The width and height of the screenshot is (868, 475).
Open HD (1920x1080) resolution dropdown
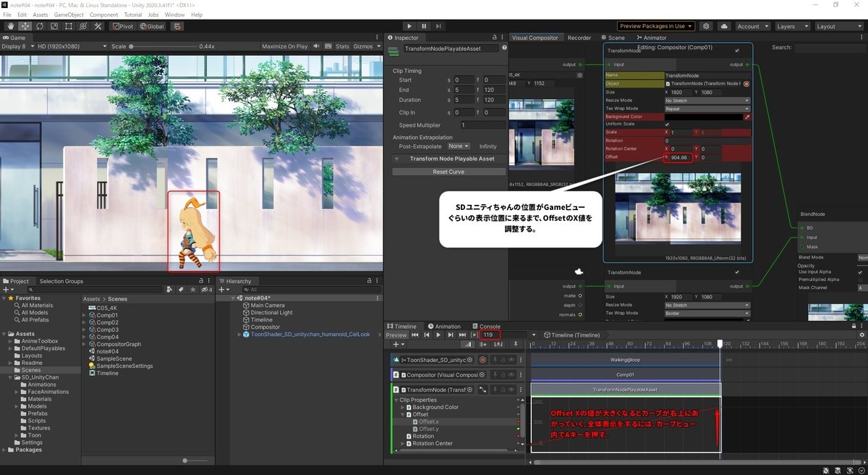tap(72, 46)
